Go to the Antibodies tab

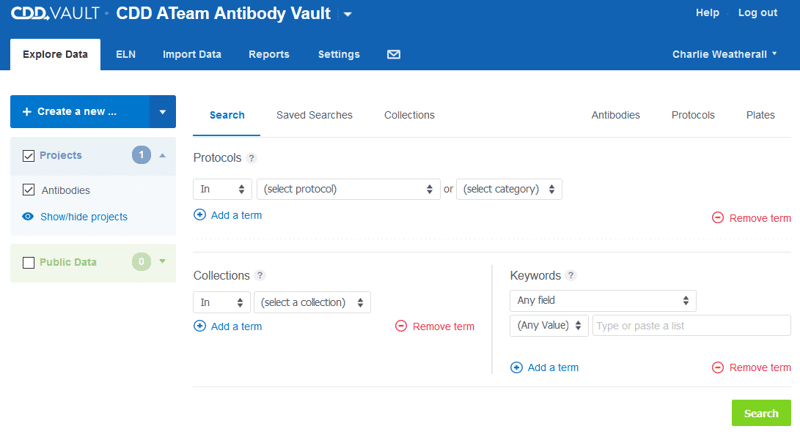pyautogui.click(x=615, y=115)
